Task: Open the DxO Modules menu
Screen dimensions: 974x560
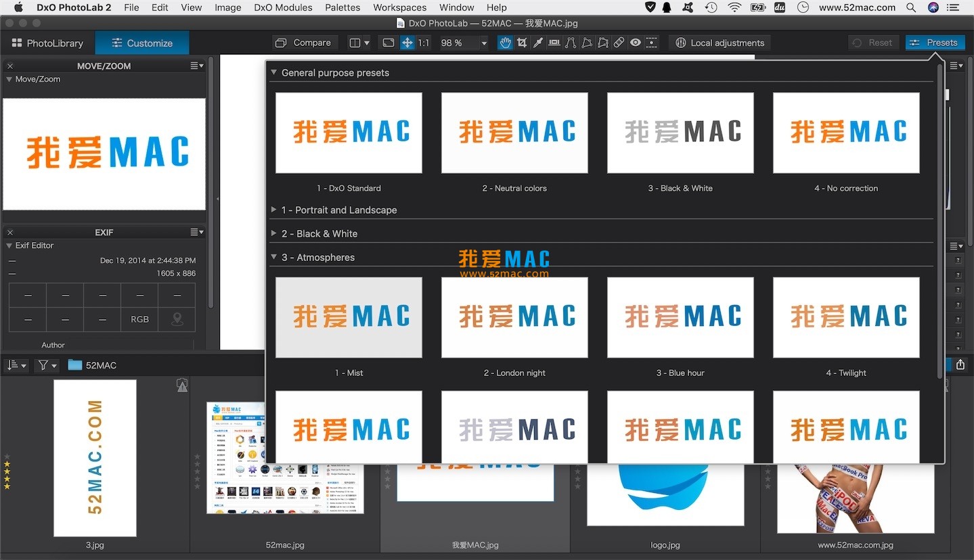Action: point(283,7)
